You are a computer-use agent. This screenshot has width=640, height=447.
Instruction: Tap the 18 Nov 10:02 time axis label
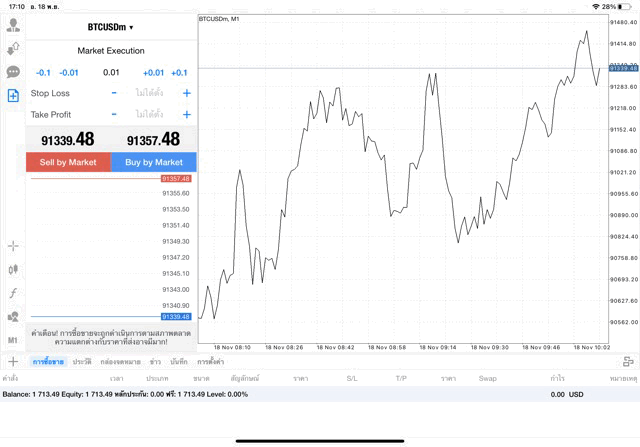tap(591, 347)
